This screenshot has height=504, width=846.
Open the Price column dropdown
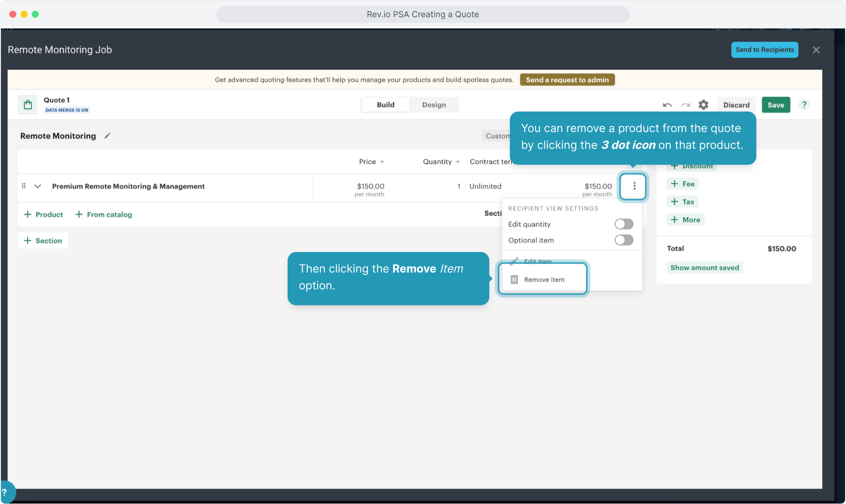tap(382, 162)
